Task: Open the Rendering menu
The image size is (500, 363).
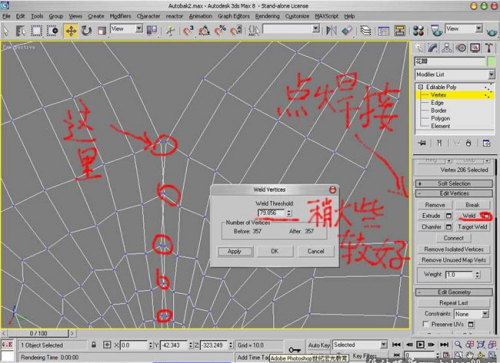Action: tap(267, 16)
